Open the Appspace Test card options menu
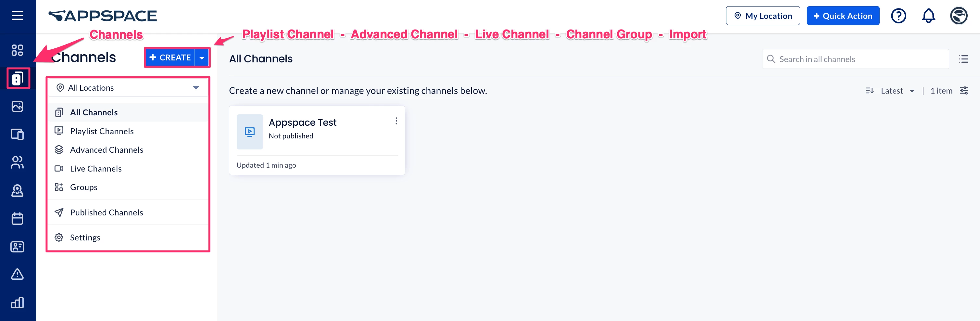Image resolution: width=980 pixels, height=321 pixels. 396,121
